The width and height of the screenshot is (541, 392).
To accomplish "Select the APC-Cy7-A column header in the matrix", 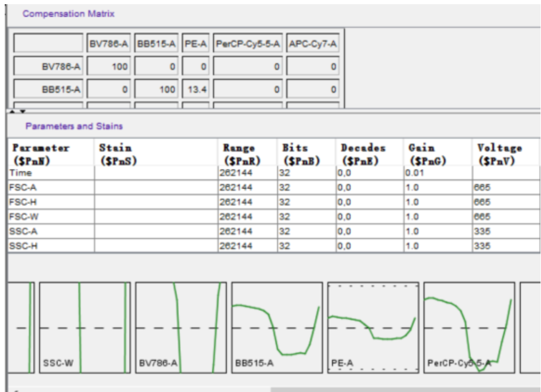I will point(312,43).
